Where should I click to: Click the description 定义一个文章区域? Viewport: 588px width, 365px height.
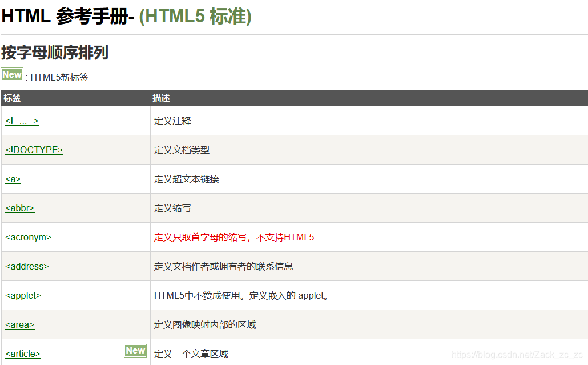pos(191,354)
